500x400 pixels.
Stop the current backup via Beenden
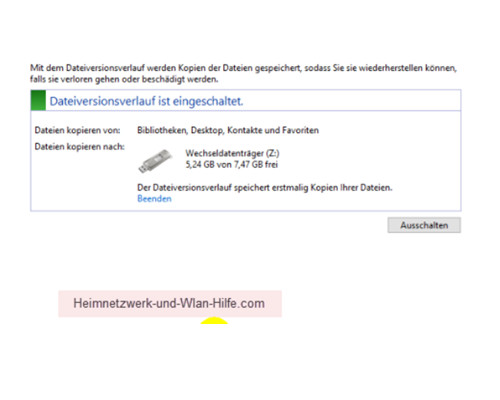click(x=154, y=199)
